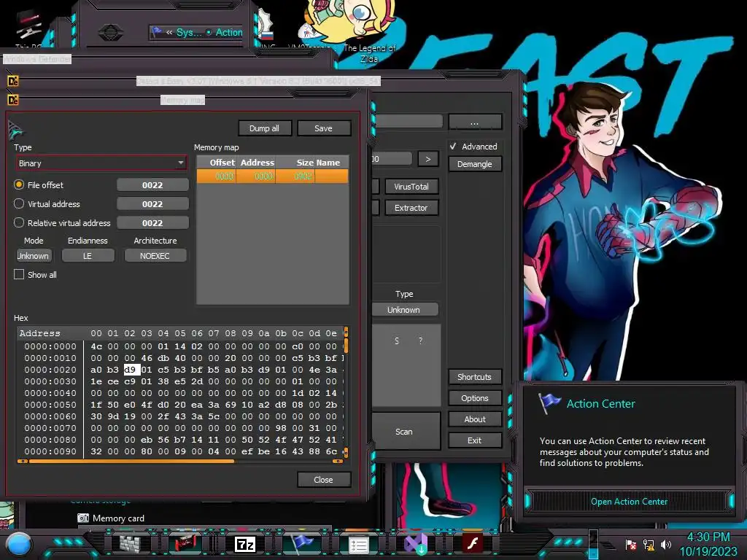Click the Virtual address 0022 field
747x560 pixels.
tap(152, 204)
